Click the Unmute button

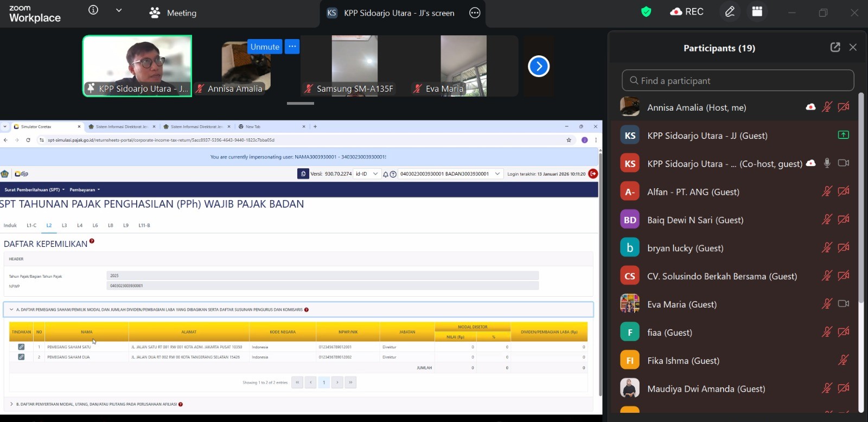(x=265, y=47)
